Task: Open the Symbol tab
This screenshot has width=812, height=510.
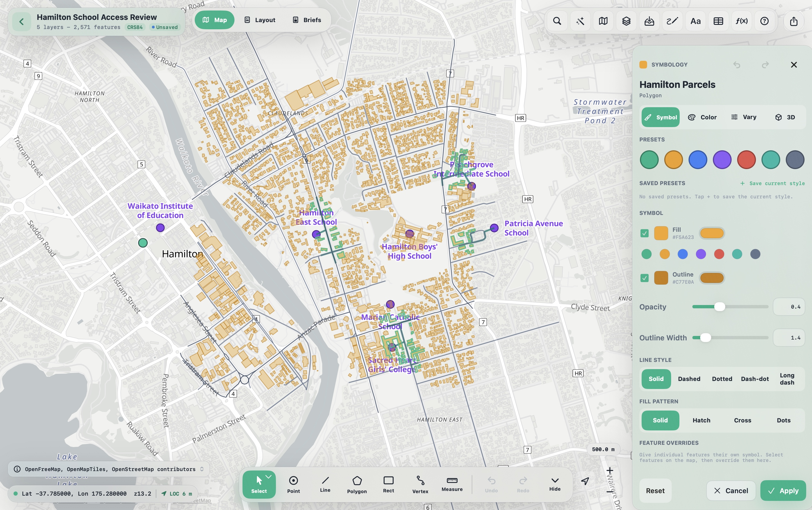Action: tap(660, 117)
